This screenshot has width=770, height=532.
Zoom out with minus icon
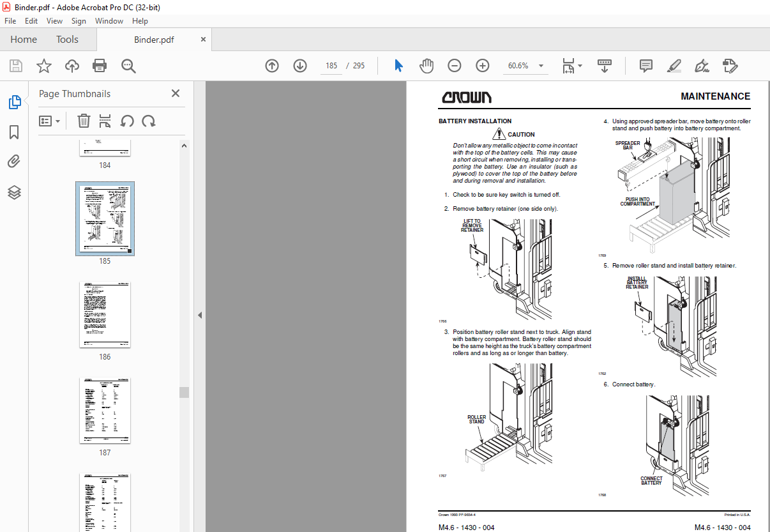pos(455,66)
